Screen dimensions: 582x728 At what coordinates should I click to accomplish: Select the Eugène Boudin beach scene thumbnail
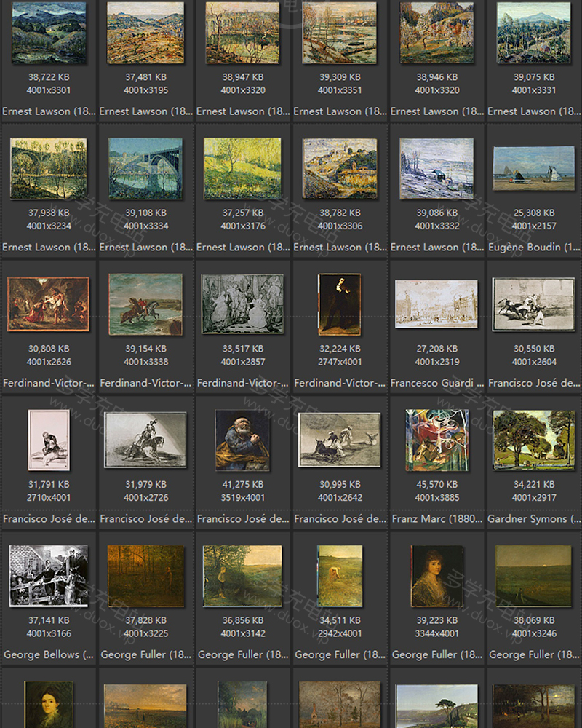click(x=533, y=168)
